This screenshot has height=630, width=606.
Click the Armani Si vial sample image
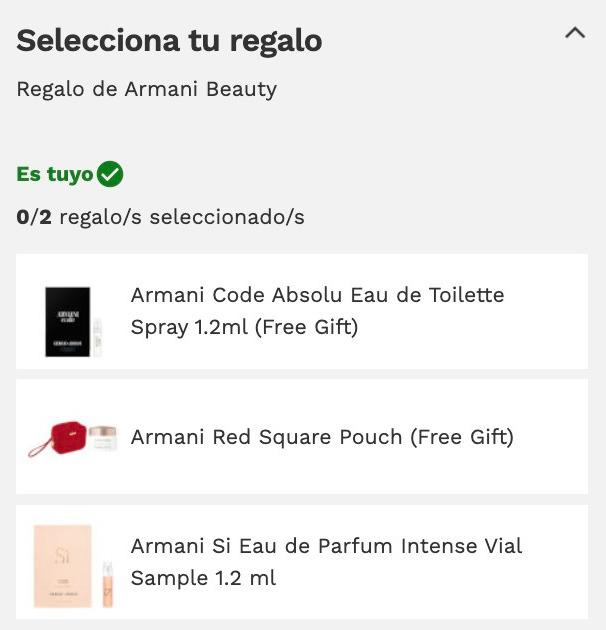(74, 567)
